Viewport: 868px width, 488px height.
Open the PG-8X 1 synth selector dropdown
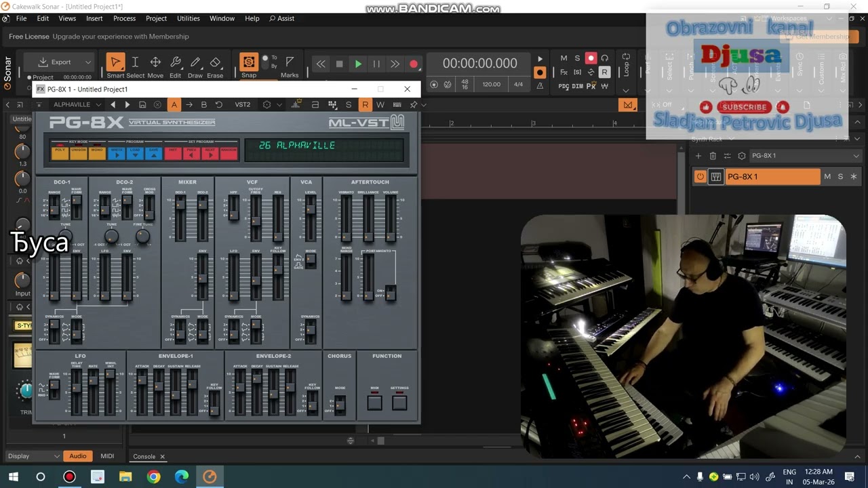(x=805, y=156)
